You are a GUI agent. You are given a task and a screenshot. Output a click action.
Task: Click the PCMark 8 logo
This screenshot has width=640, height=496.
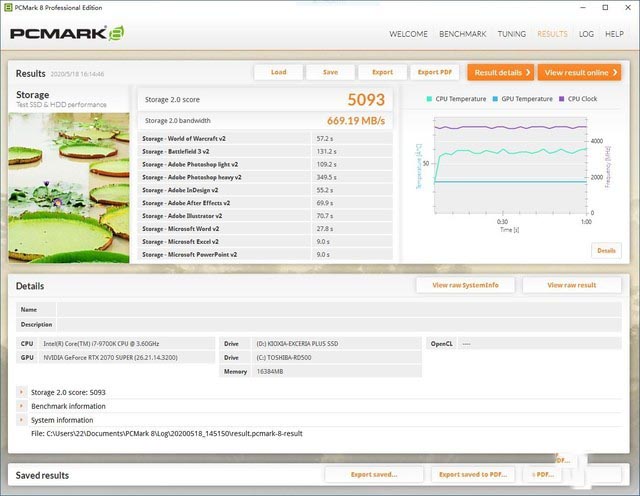(x=67, y=33)
